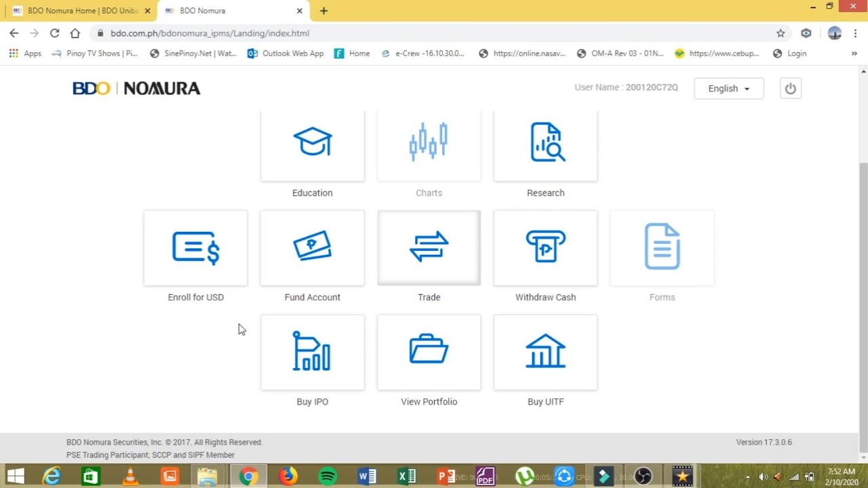
Task: Click the Buy IPO label
Action: 313,402
